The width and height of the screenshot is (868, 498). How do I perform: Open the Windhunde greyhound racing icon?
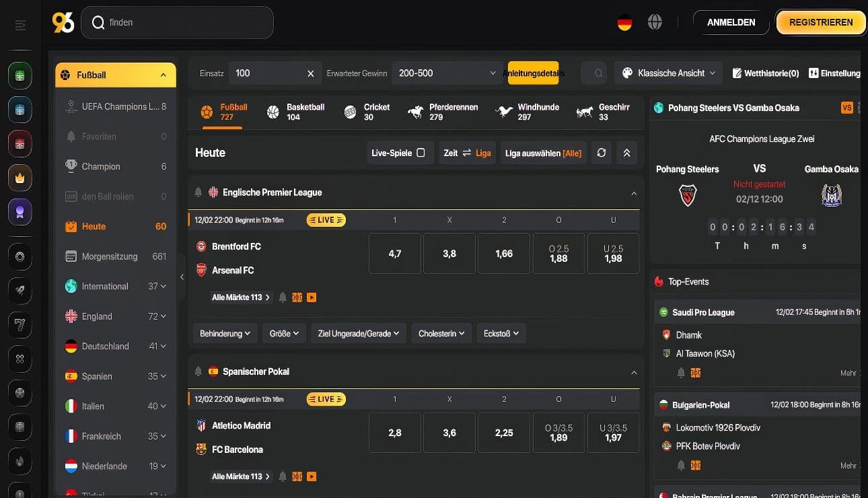click(503, 111)
